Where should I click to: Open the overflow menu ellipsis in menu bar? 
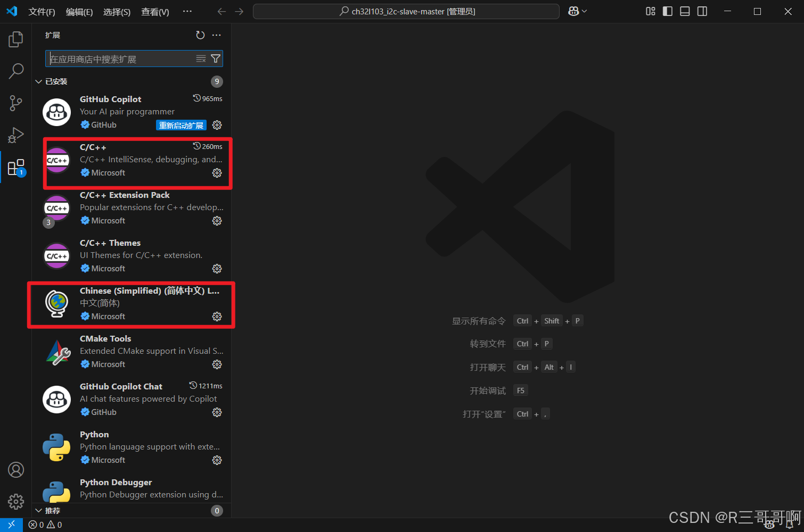[187, 11]
